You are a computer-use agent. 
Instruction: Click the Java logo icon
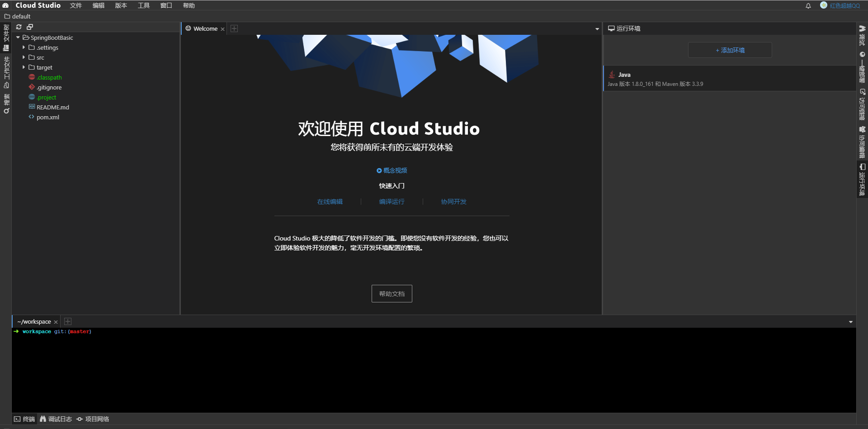coord(612,75)
